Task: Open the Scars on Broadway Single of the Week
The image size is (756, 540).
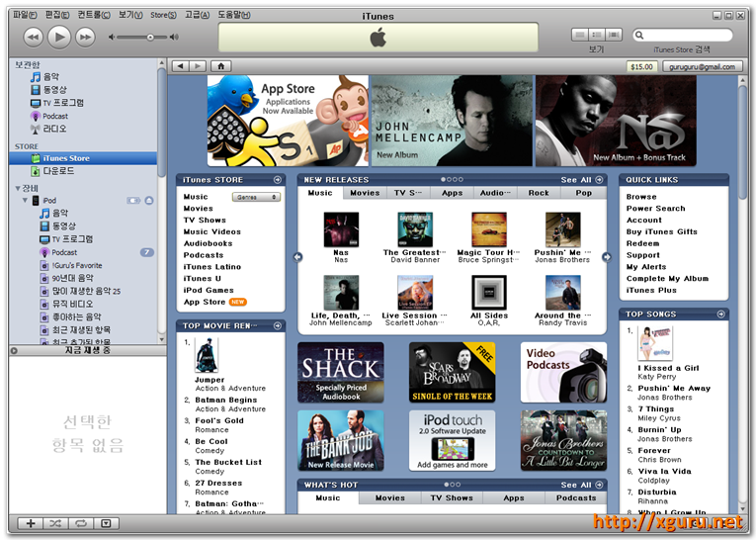Action: [x=452, y=373]
